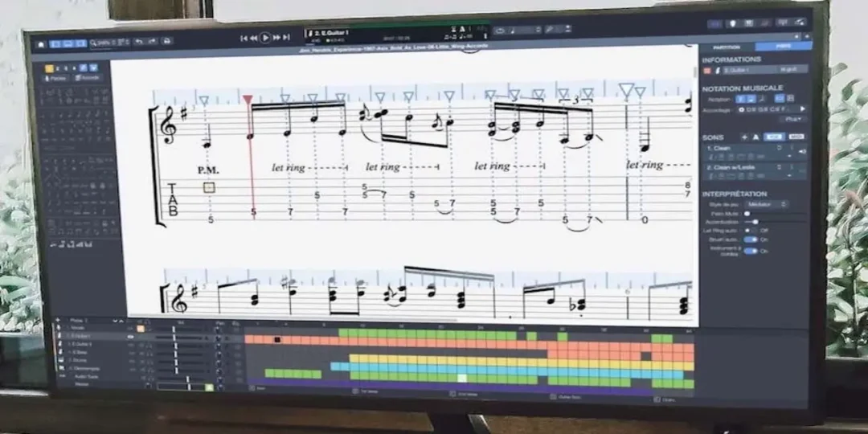Jump to the first bar
The width and height of the screenshot is (868, 434).
pyautogui.click(x=244, y=39)
